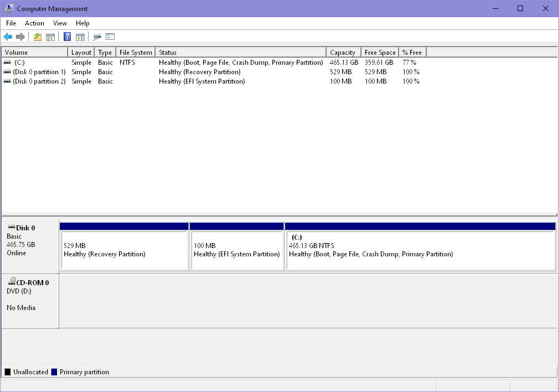The image size is (559, 392).
Task: Click the drive icon of Disk 0 partition 2
Action: point(7,81)
